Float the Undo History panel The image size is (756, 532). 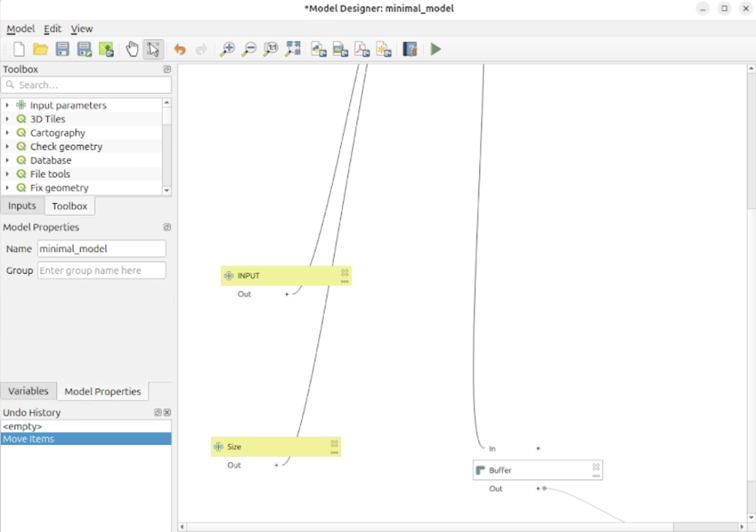[158, 412]
